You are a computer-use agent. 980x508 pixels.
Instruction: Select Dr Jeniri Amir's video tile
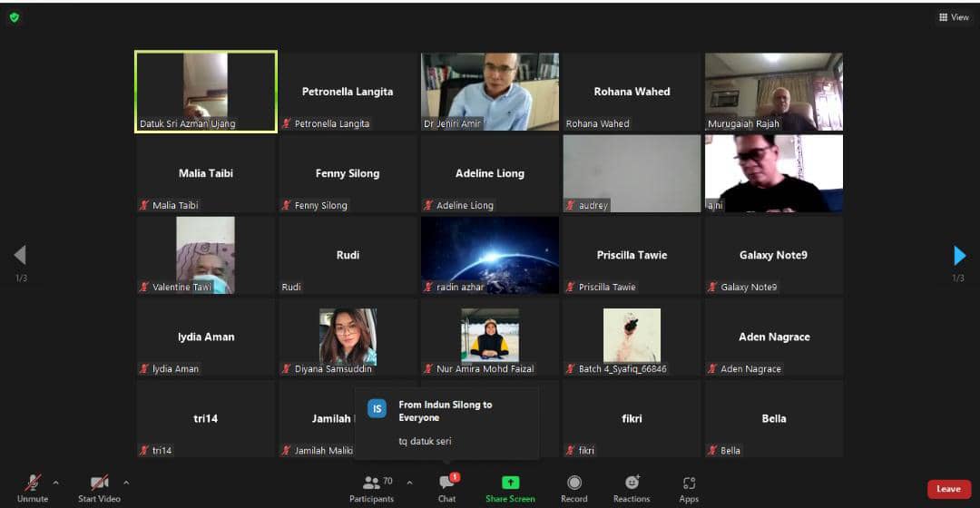490,92
